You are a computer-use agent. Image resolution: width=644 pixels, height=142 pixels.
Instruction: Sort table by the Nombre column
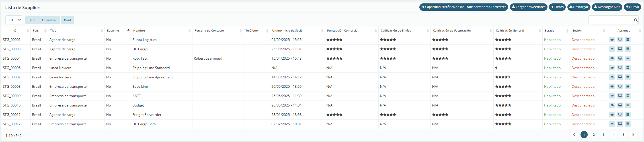[139, 31]
